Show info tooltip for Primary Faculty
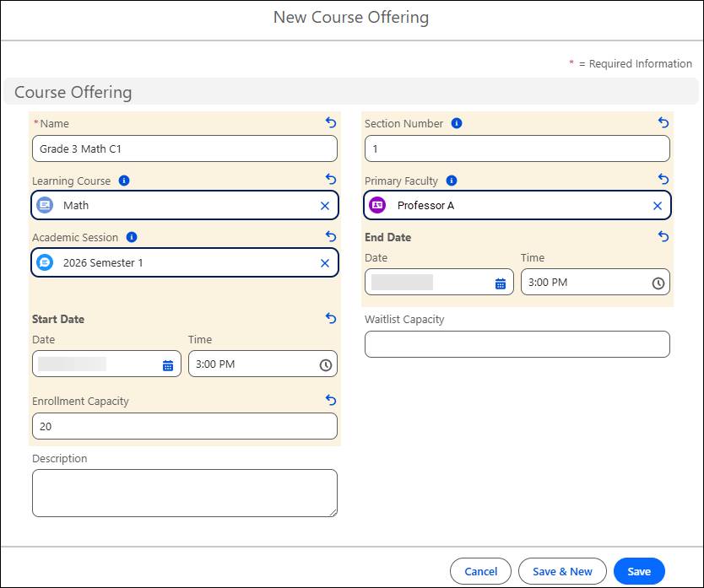 (452, 181)
